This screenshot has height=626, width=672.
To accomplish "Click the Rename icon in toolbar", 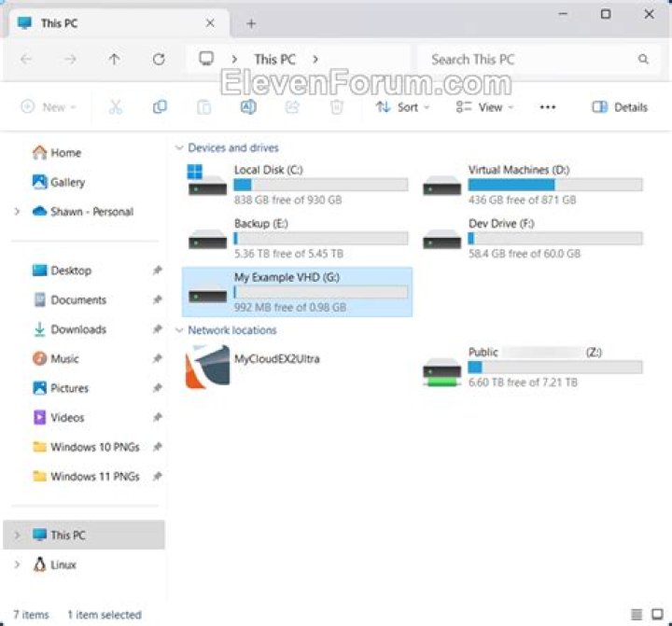I will (248, 106).
